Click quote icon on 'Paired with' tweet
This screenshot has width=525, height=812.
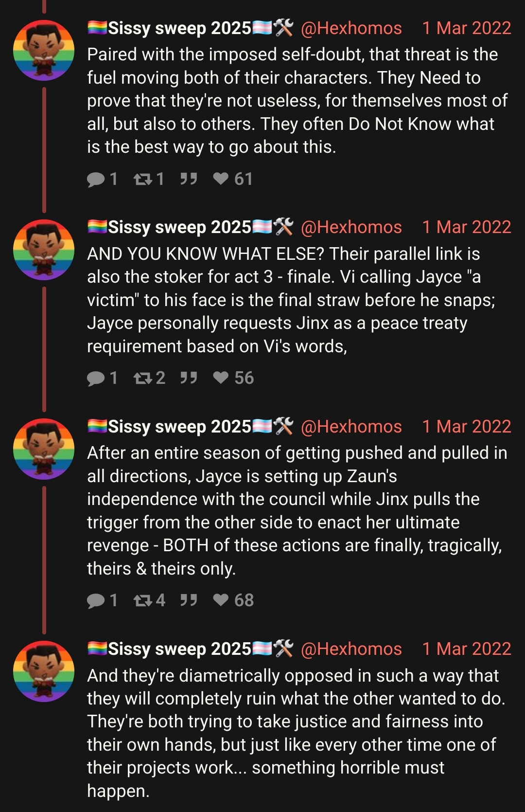pos(189,180)
